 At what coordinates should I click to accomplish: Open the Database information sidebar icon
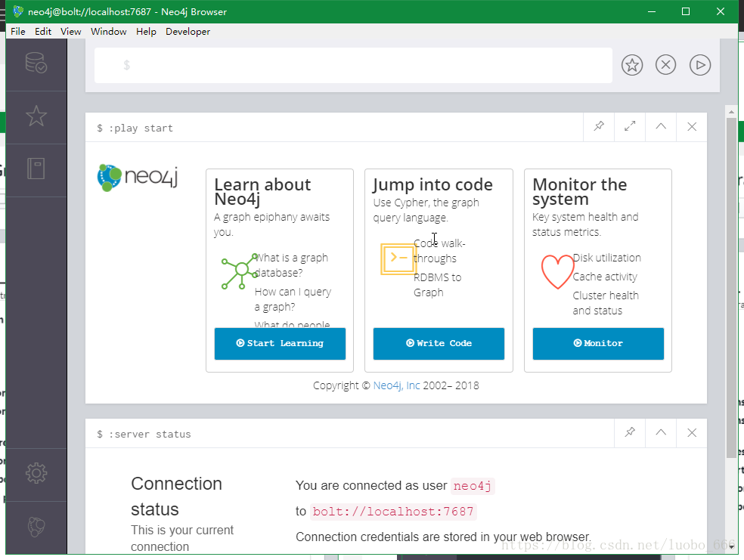pyautogui.click(x=36, y=63)
